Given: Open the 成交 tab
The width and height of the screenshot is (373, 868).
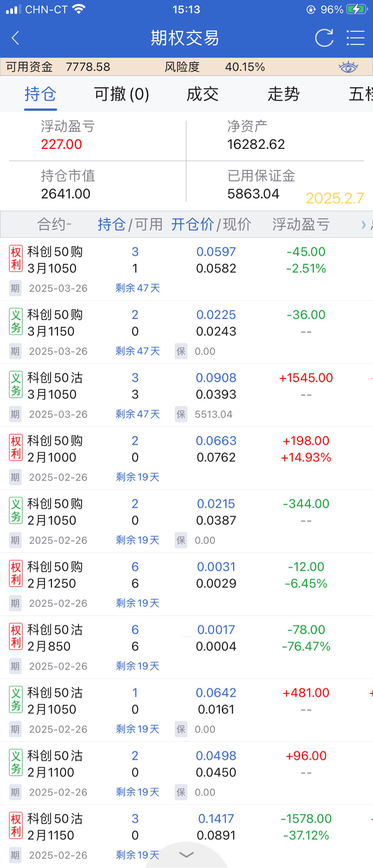Looking at the screenshot, I should tap(203, 94).
